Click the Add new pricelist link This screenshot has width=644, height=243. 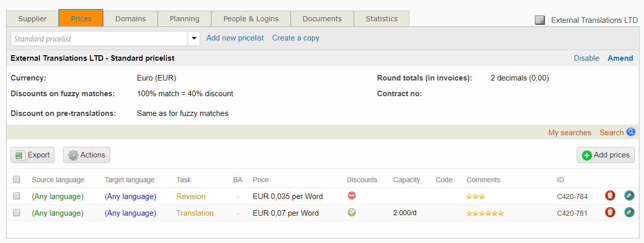(235, 38)
